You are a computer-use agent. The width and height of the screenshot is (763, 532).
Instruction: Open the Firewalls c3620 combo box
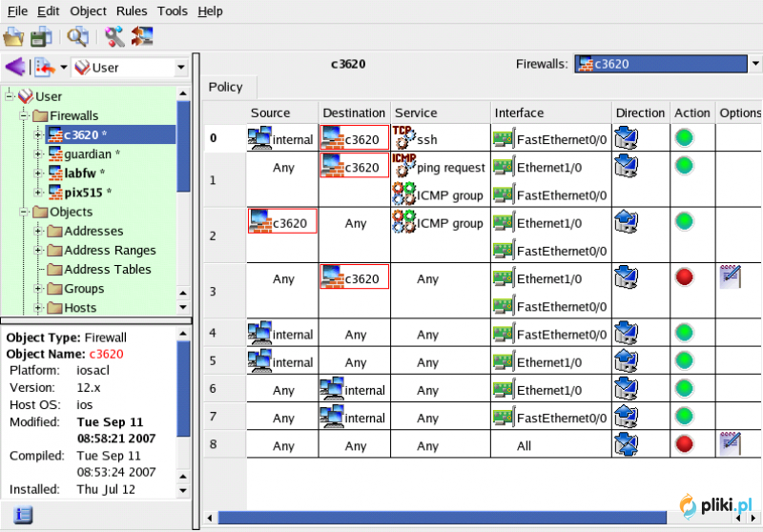(x=667, y=64)
